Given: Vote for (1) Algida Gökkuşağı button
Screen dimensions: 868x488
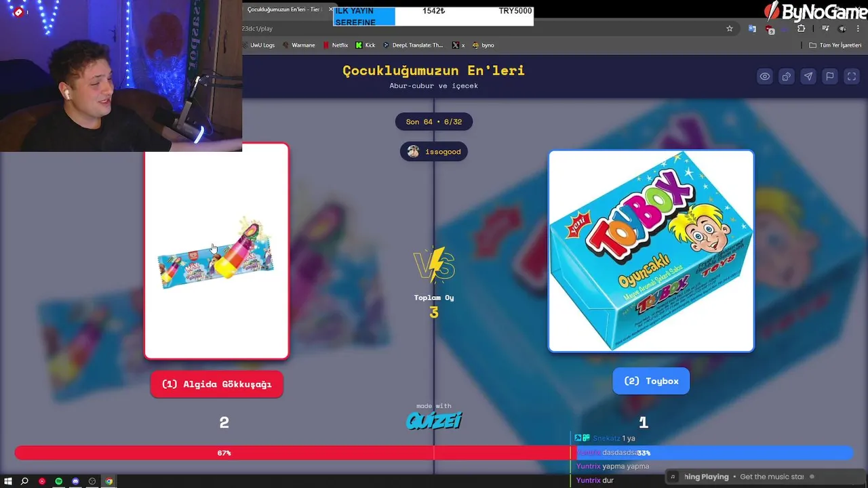Looking at the screenshot, I should click(216, 384).
